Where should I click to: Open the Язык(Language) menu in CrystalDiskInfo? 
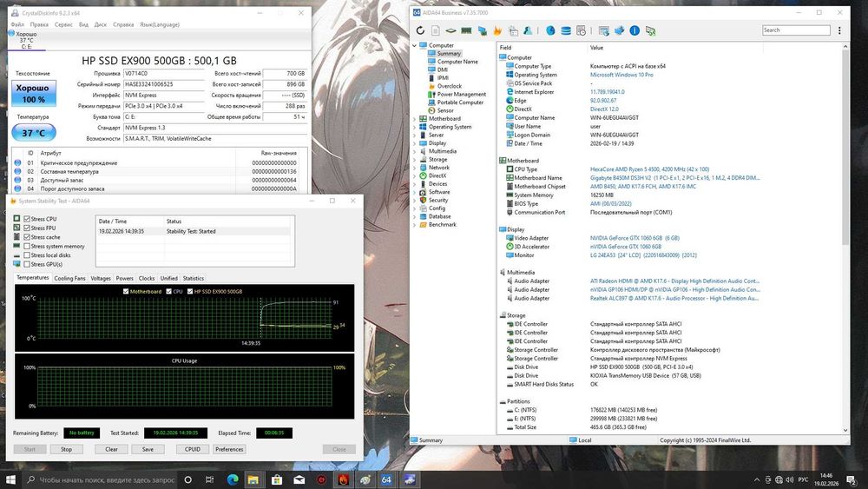[x=160, y=24]
